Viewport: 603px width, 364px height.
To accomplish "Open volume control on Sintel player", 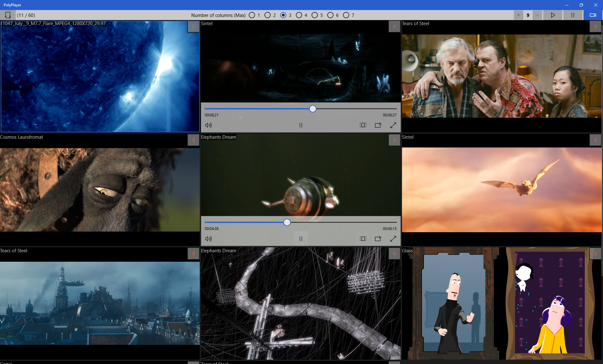I will click(x=209, y=125).
